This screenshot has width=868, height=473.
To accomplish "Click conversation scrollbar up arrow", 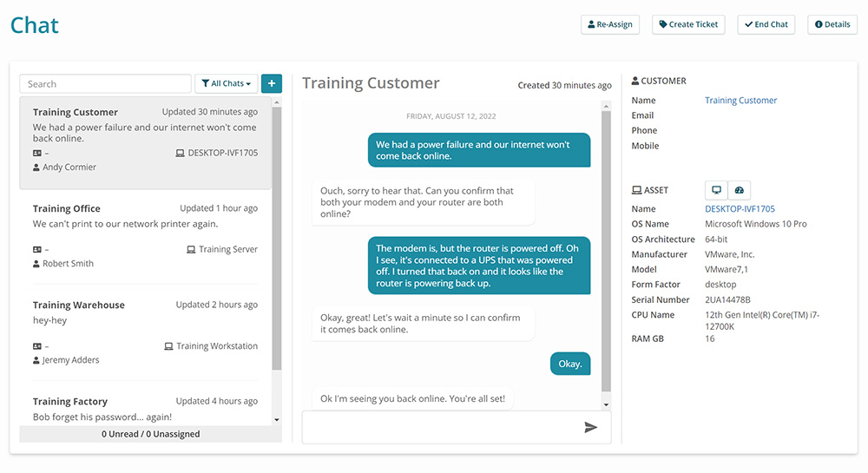I will [606, 106].
